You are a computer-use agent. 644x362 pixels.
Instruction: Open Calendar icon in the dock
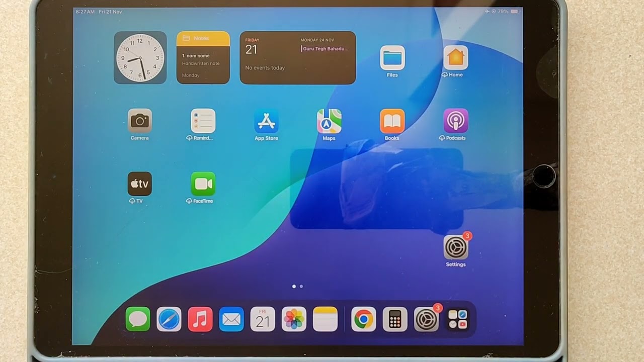click(x=263, y=319)
